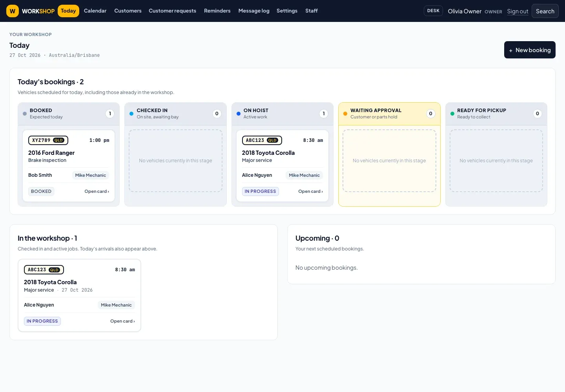The width and height of the screenshot is (565, 392).
Task: Click the ABC123 plate badge in On Hoist column
Action: [262, 140]
